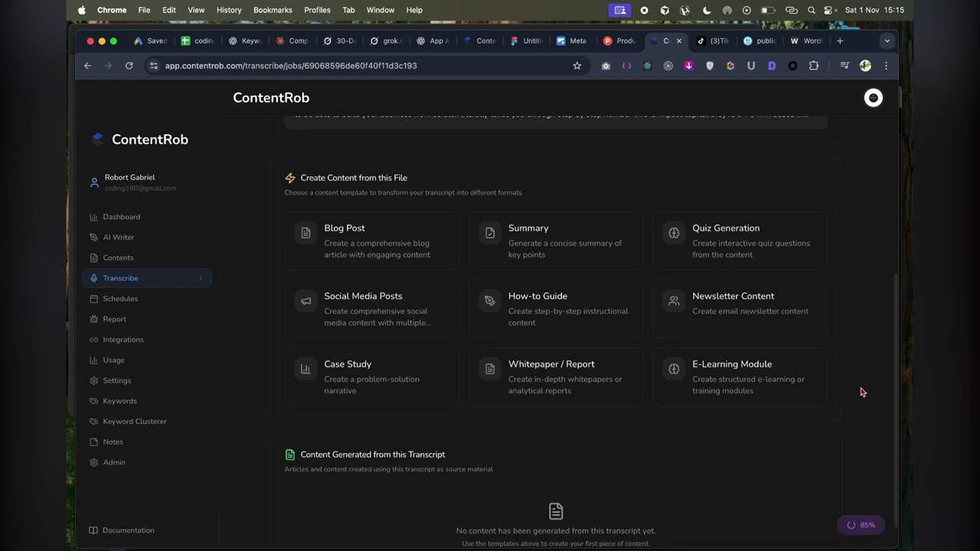Click the Admin gear icon in sidebar
The height and width of the screenshot is (551, 980).
[x=94, y=462]
